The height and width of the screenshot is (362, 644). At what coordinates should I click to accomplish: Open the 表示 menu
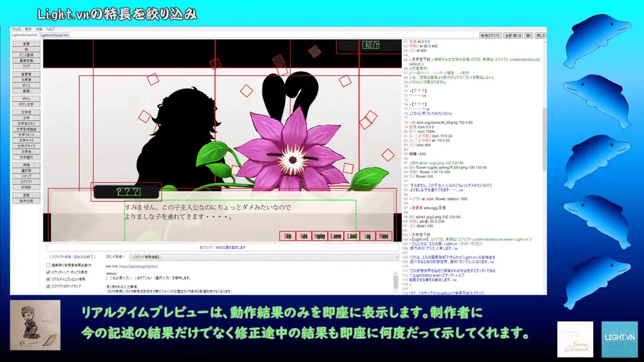28,29
